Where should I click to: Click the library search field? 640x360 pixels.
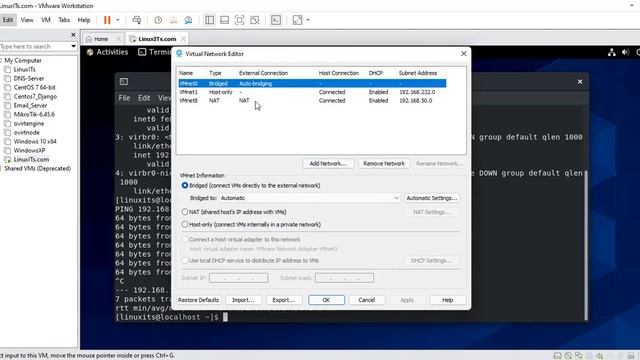pos(35,47)
